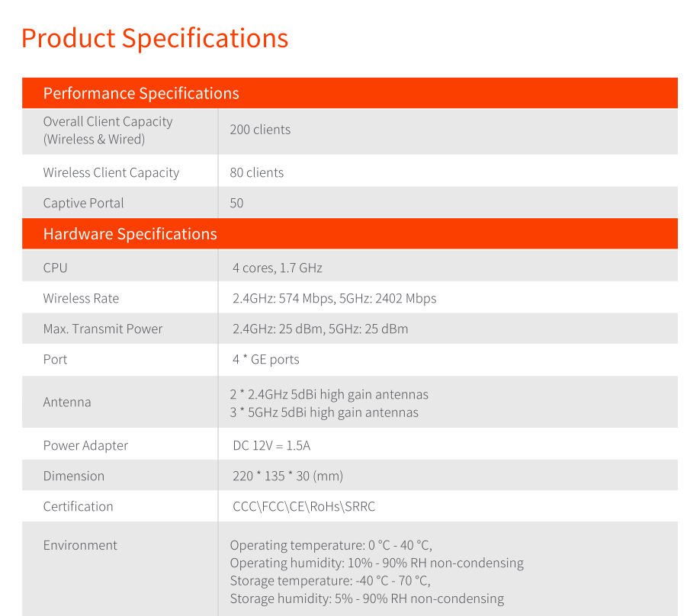This screenshot has width=687, height=616.
Task: Select the CCC\FCC\CE\RoHs\SRRC certification text
Action: 303,506
